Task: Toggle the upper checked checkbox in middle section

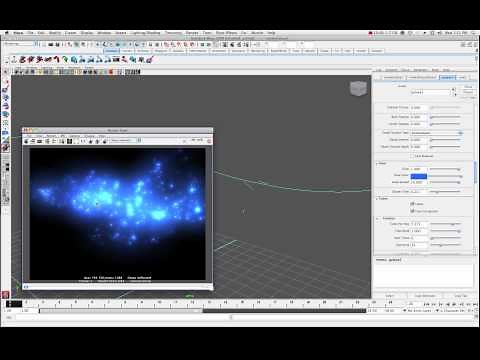Action: pos(412,203)
